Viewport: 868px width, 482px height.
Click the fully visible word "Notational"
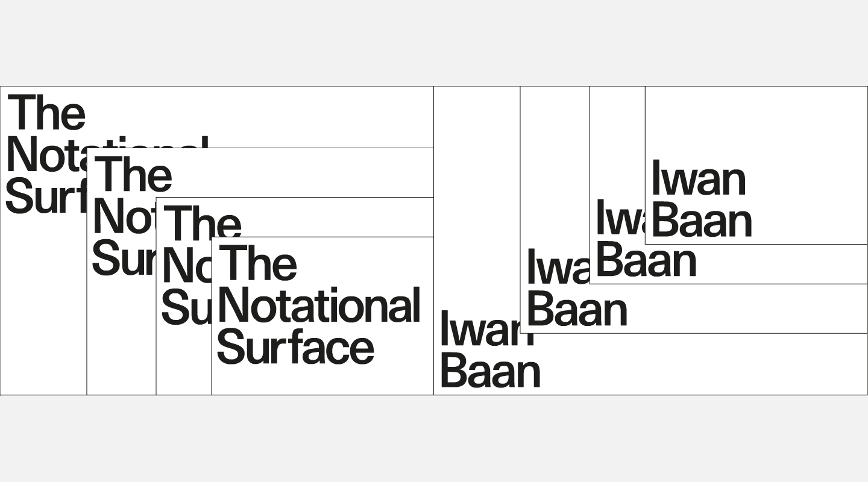319,305
